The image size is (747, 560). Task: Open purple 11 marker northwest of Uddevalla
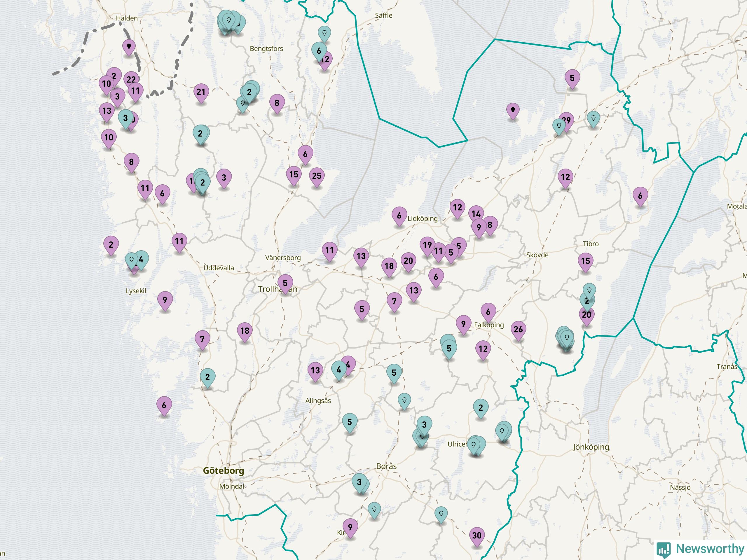click(x=179, y=241)
